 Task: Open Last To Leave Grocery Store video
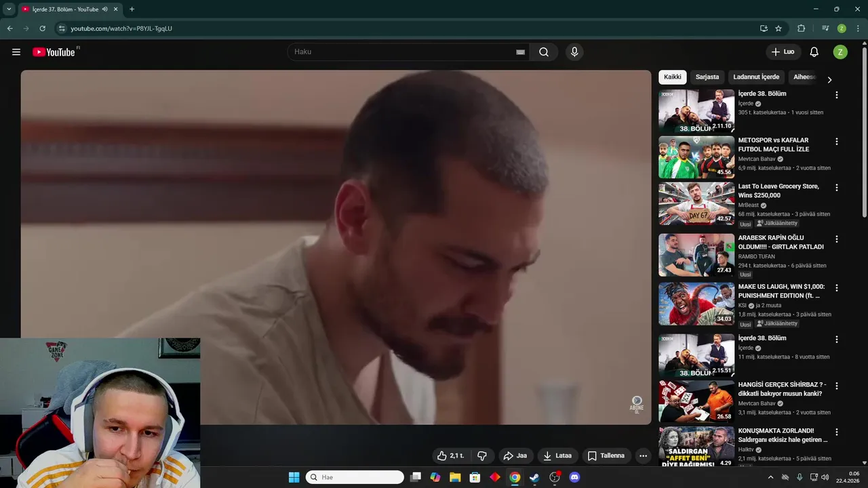click(x=778, y=190)
